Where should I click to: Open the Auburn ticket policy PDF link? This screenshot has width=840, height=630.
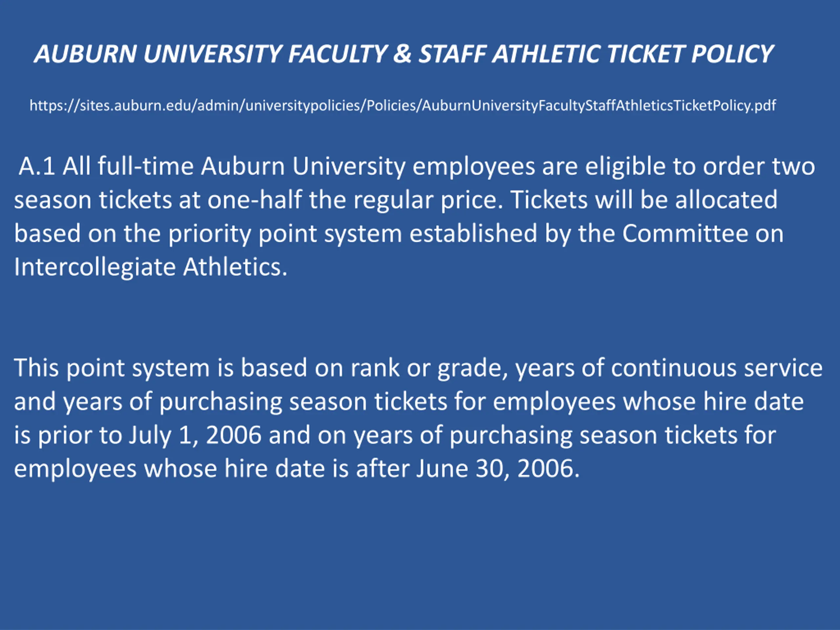[x=403, y=106]
